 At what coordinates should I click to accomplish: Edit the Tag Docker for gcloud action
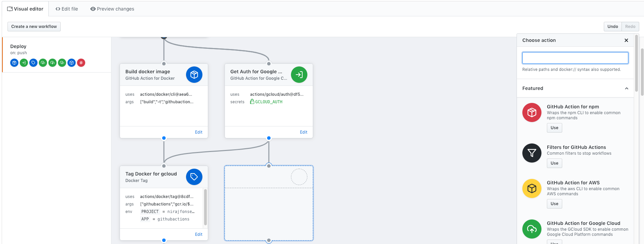click(x=199, y=234)
